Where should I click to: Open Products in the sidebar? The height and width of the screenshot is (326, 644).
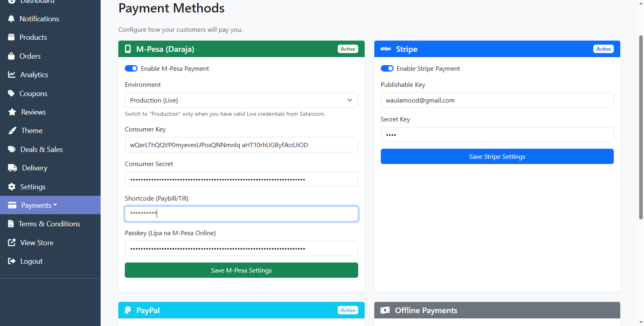click(x=33, y=37)
